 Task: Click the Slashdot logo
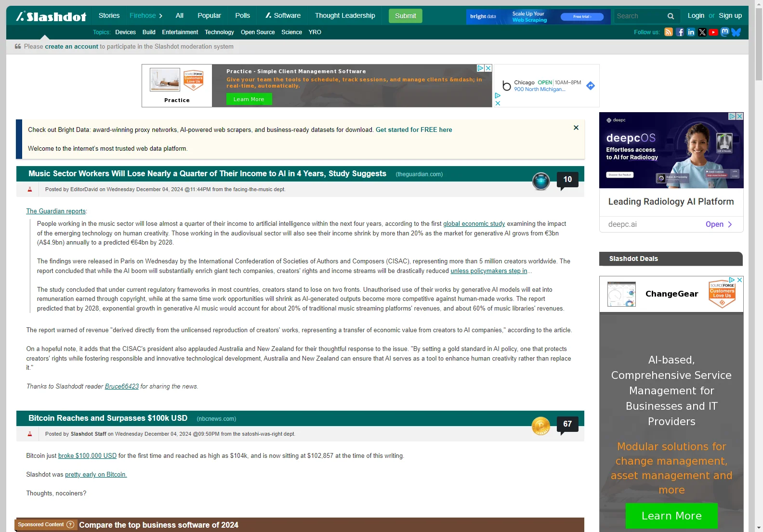pos(51,16)
